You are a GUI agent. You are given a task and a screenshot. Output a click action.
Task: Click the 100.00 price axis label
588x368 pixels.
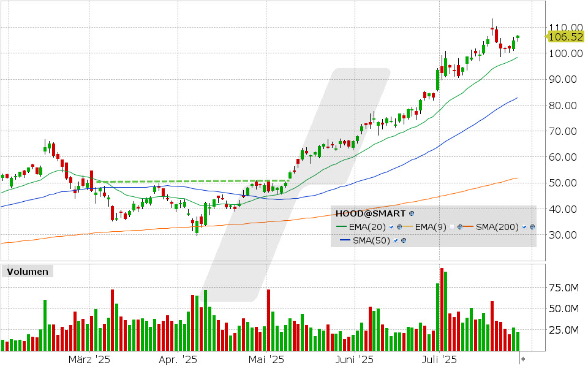566,54
